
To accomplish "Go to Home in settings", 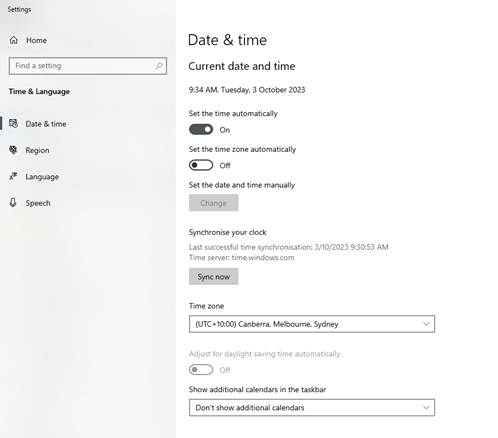I will click(36, 40).
